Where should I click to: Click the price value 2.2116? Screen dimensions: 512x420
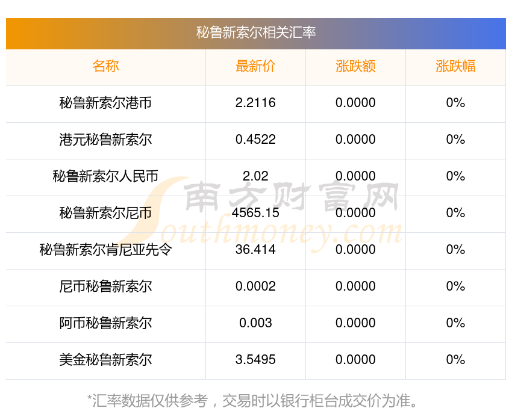[x=255, y=103]
